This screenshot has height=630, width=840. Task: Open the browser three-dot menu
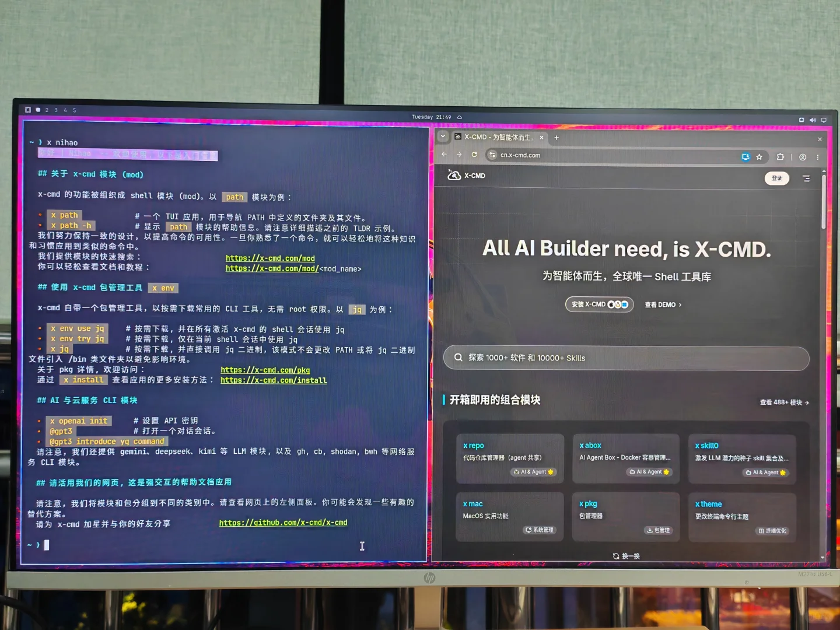818,157
